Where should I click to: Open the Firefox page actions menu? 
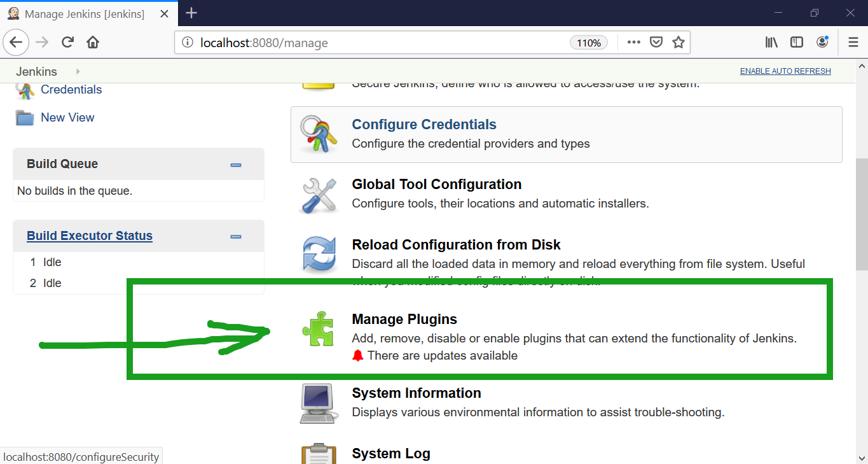633,42
